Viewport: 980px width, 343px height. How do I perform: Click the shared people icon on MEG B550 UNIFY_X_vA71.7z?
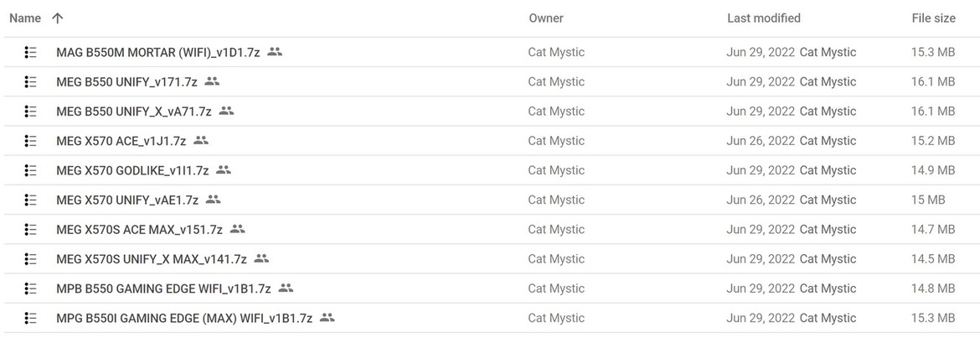pyautogui.click(x=226, y=111)
